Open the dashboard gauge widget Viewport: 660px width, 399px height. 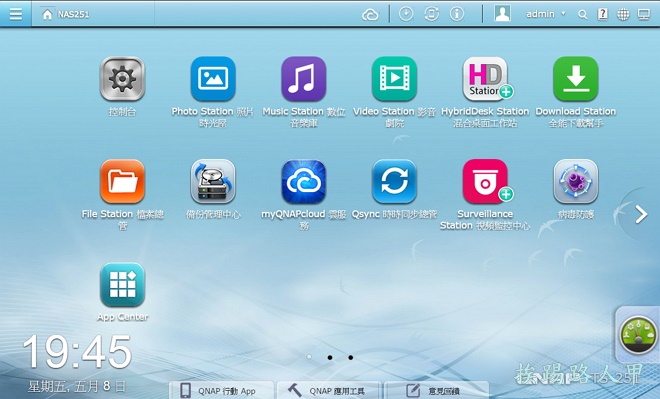pos(639,335)
